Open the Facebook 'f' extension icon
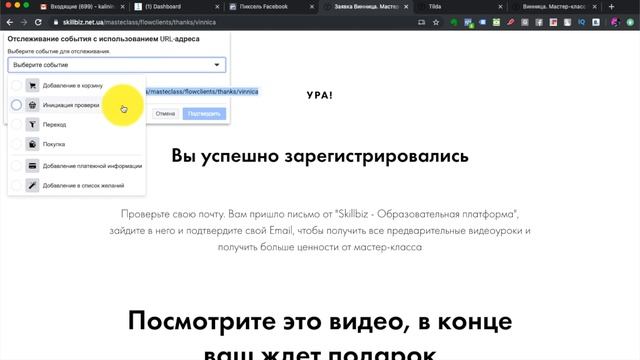 (539, 22)
